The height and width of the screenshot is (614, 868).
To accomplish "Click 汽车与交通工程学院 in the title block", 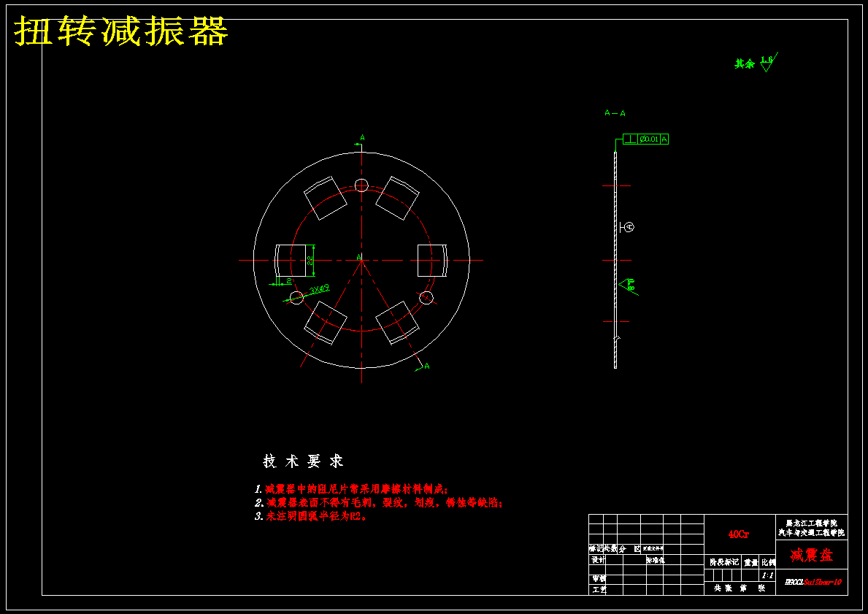I will click(812, 533).
